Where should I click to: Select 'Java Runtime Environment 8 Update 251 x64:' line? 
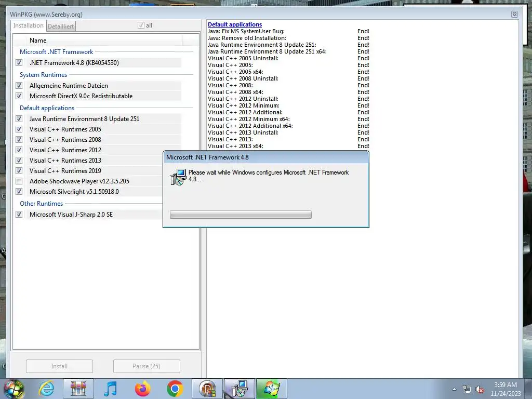click(x=267, y=51)
